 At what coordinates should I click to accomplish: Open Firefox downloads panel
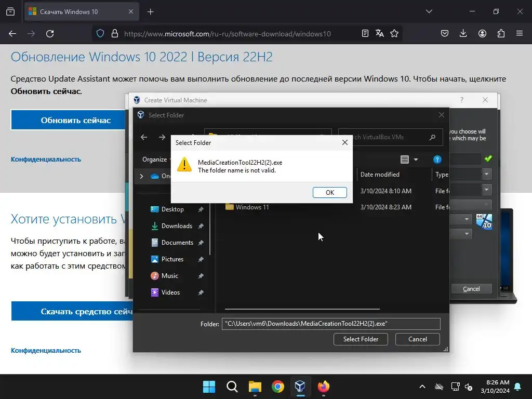[463, 33]
